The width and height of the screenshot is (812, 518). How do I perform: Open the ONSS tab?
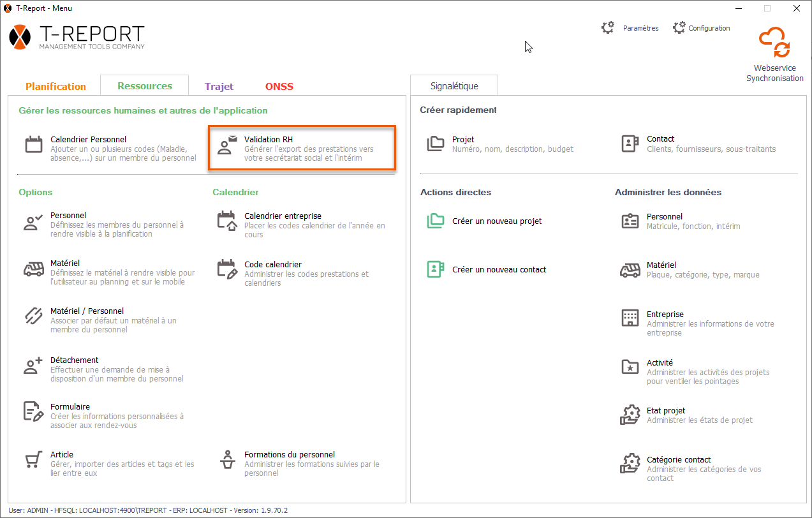tap(279, 86)
